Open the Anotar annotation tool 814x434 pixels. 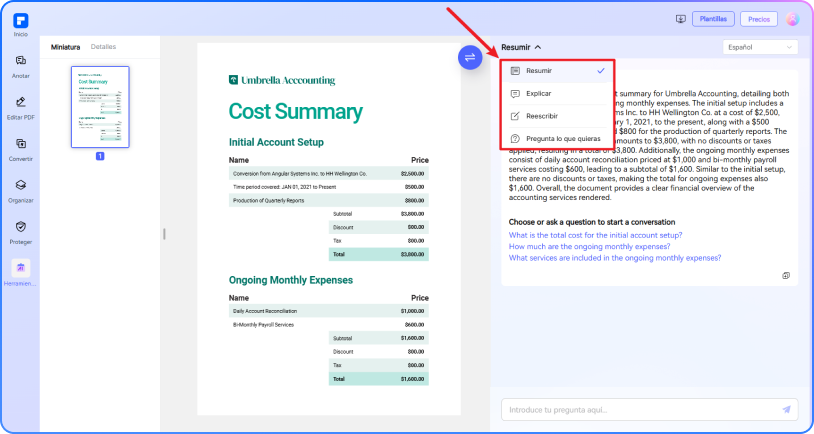[x=21, y=61]
